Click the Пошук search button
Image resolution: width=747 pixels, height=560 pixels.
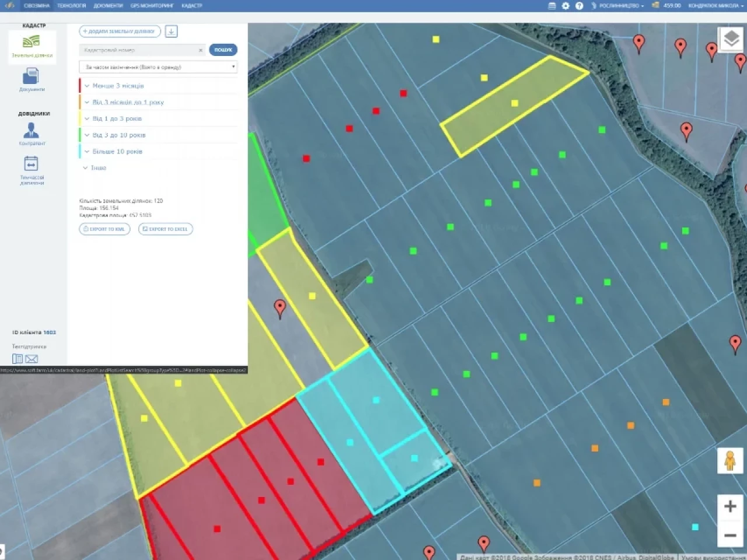[223, 50]
